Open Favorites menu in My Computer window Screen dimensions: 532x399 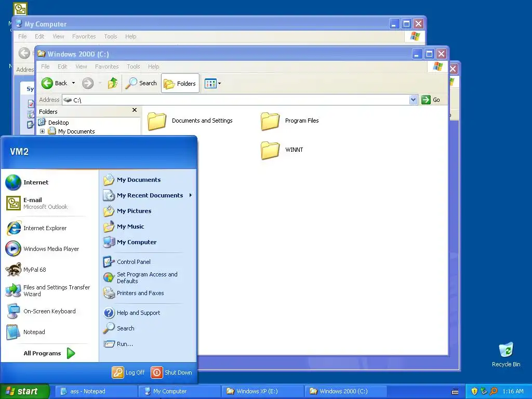(84, 36)
